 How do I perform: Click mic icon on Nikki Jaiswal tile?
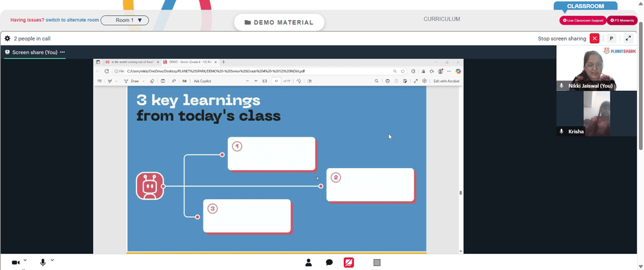click(x=562, y=86)
